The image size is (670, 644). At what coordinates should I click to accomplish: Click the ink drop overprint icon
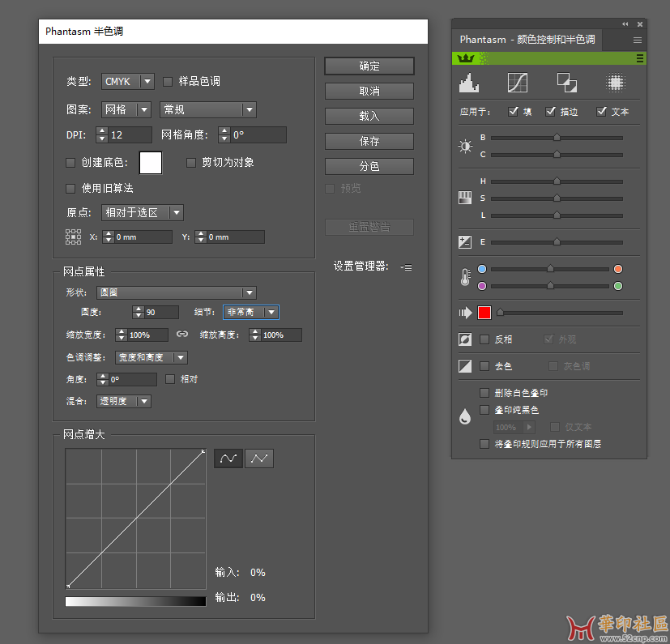pyautogui.click(x=465, y=416)
